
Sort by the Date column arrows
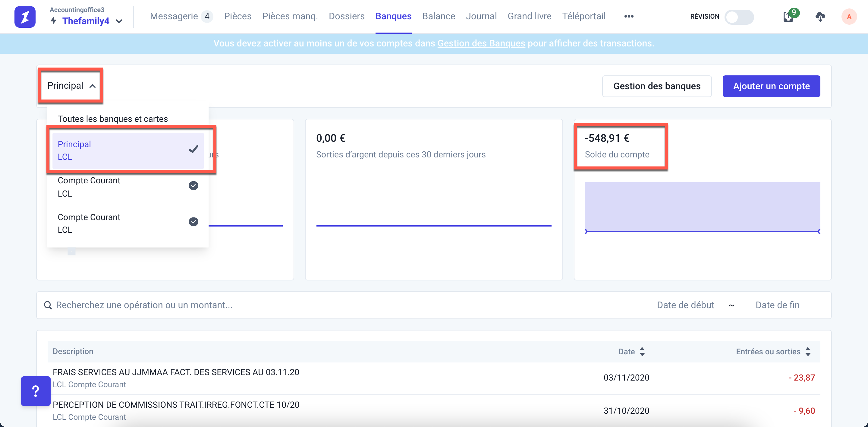(x=642, y=352)
